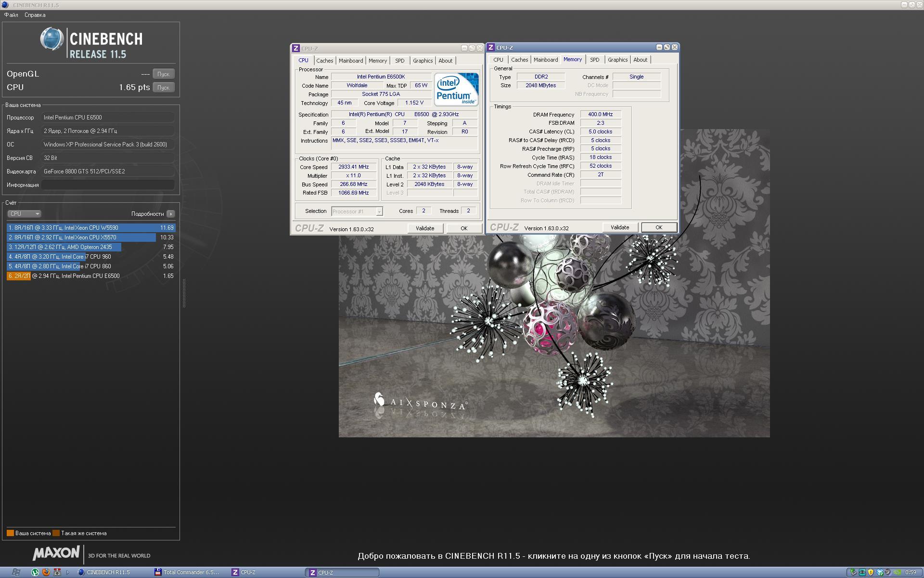Click the orange Ваша система legend swatch

pyautogui.click(x=10, y=533)
